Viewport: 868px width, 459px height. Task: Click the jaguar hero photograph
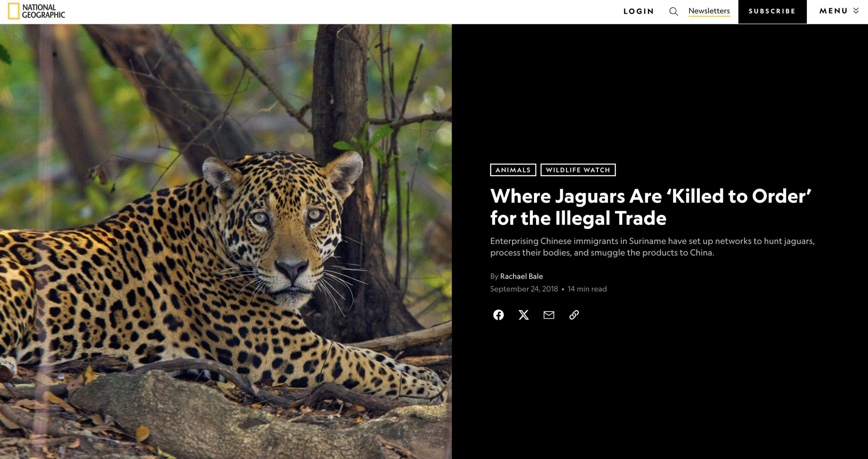[x=226, y=241]
